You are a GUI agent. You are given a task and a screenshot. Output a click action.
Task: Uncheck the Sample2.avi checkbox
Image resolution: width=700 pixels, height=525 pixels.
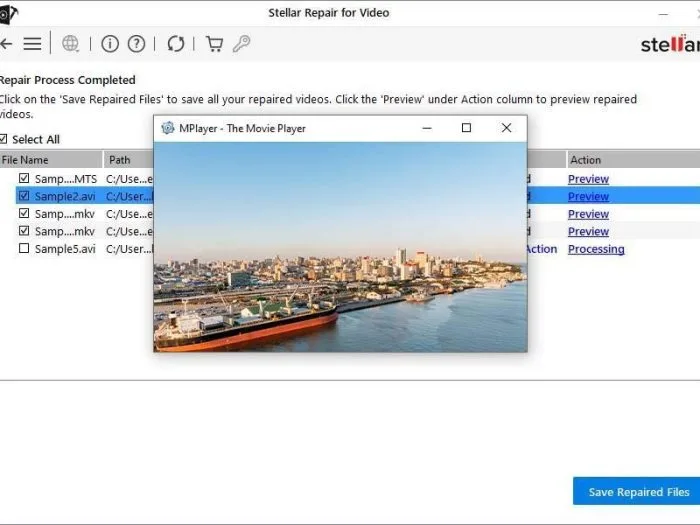[24, 196]
